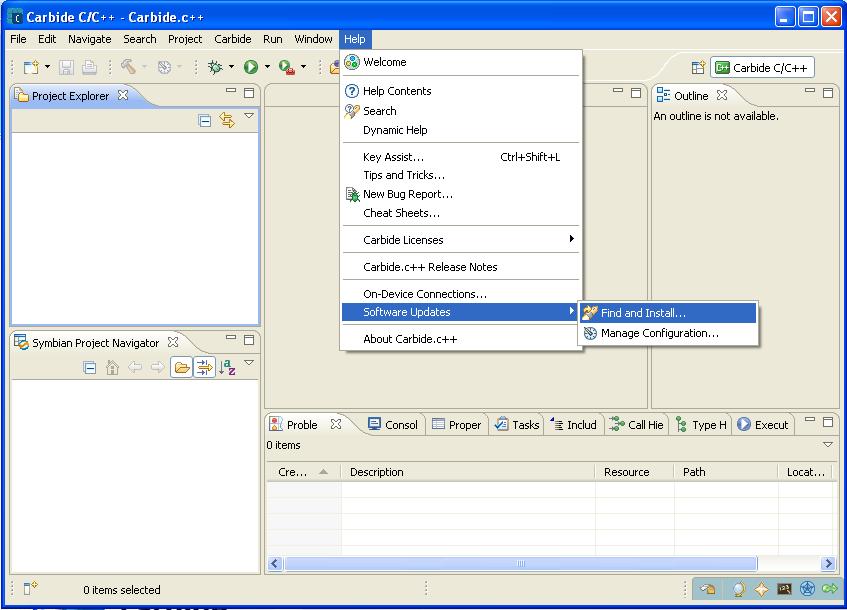
Task: Click Show View fast view icon at bottom left
Action: pos(30,588)
